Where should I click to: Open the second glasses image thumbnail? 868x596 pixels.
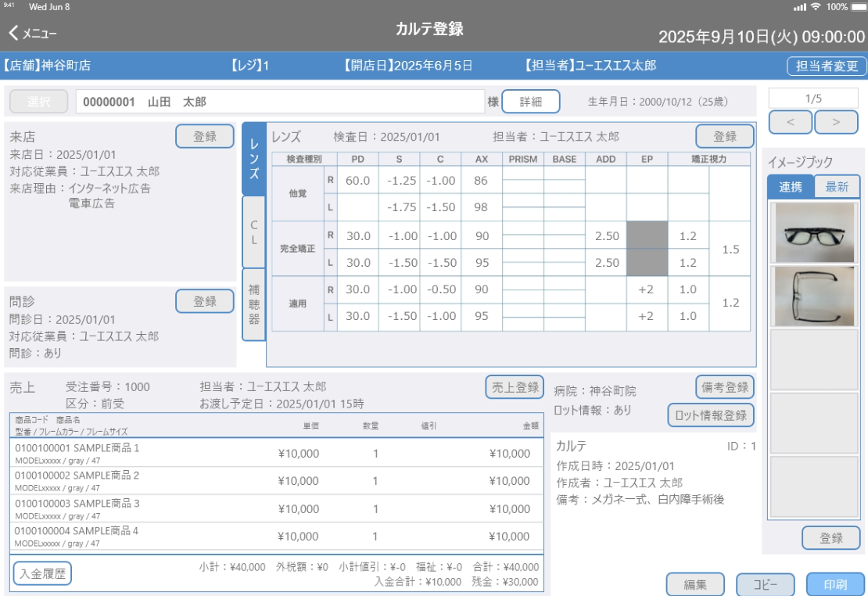pos(814,296)
